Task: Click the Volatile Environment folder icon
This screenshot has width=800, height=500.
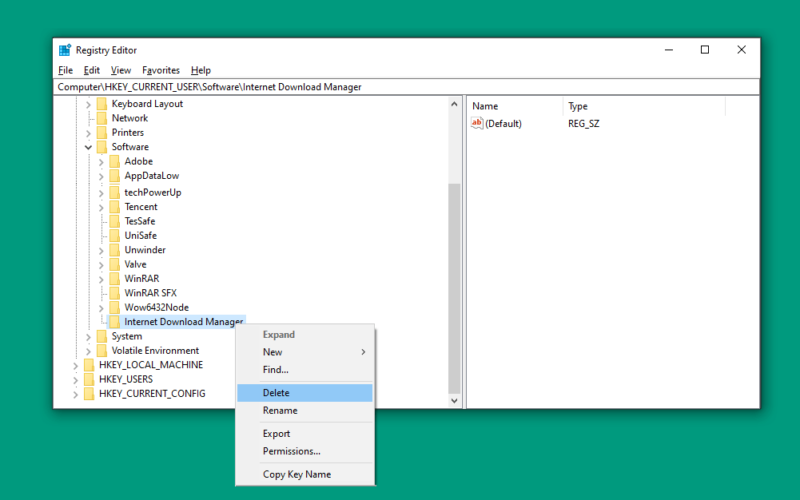Action: [x=102, y=351]
